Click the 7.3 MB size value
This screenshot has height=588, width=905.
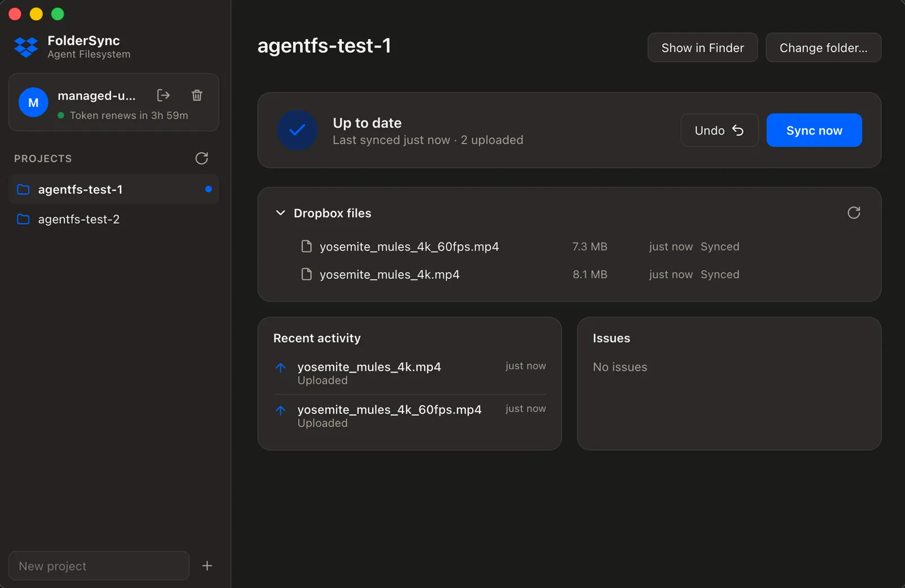(590, 247)
